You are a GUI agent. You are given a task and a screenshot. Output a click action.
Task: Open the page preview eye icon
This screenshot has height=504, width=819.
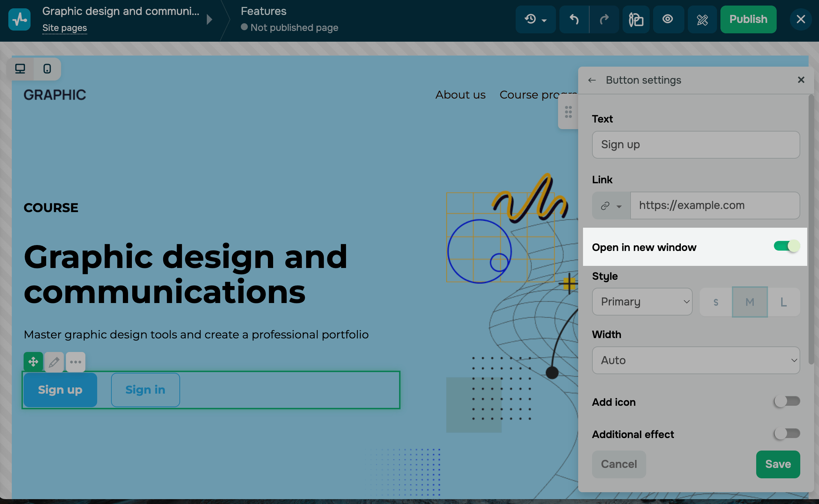click(668, 19)
